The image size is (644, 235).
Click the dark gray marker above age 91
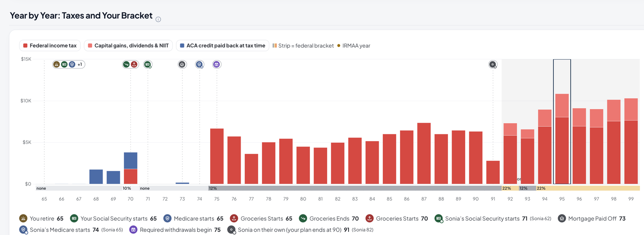(493, 64)
